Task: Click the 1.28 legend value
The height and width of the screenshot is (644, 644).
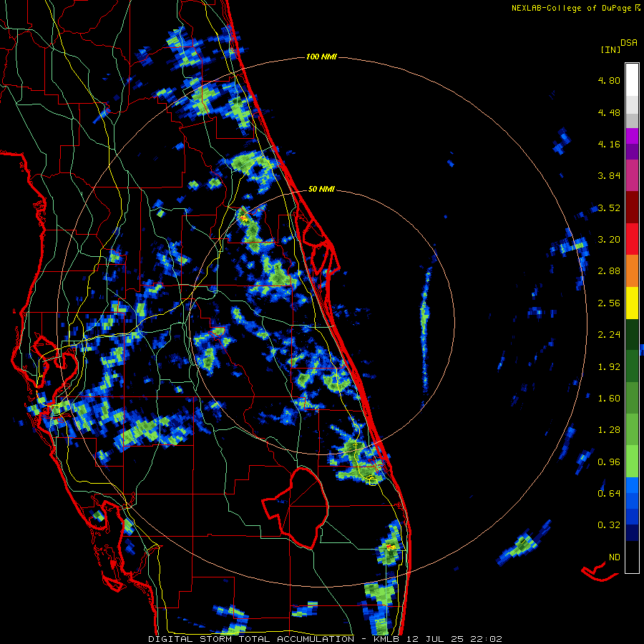Action: tap(609, 430)
